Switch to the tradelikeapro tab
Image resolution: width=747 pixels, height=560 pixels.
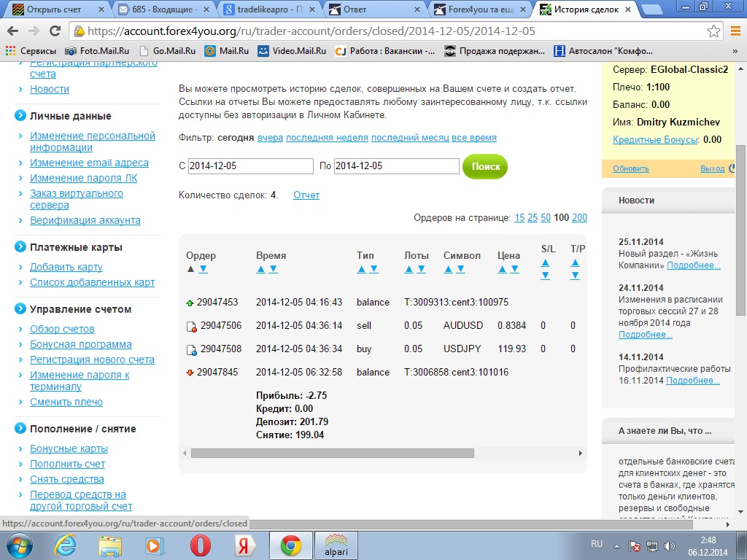coord(269,9)
